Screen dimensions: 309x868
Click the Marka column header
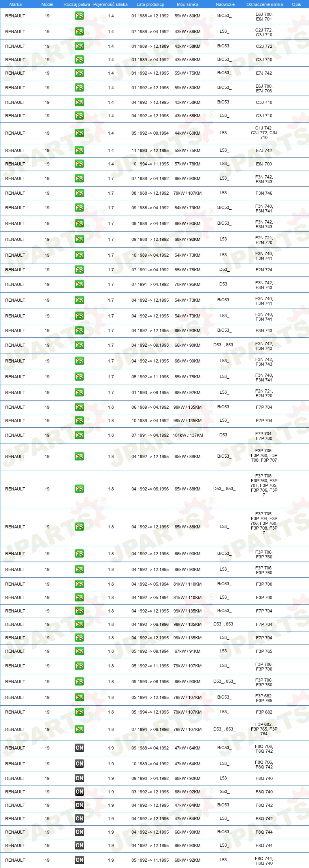pos(15,4)
